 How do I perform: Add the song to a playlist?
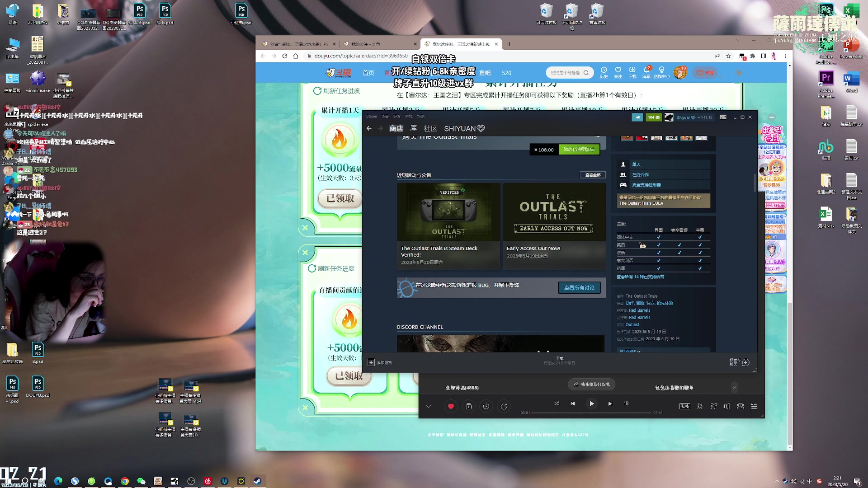[x=469, y=406]
